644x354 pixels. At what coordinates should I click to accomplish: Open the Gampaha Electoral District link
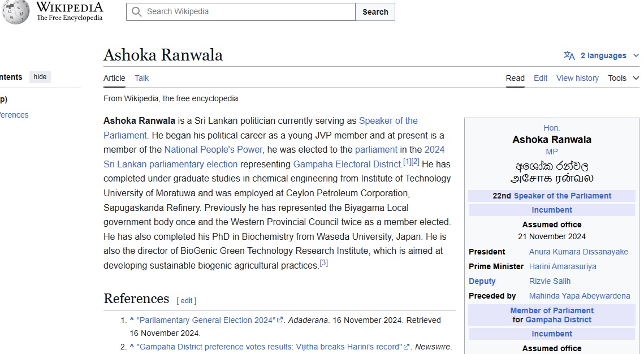[x=348, y=164]
